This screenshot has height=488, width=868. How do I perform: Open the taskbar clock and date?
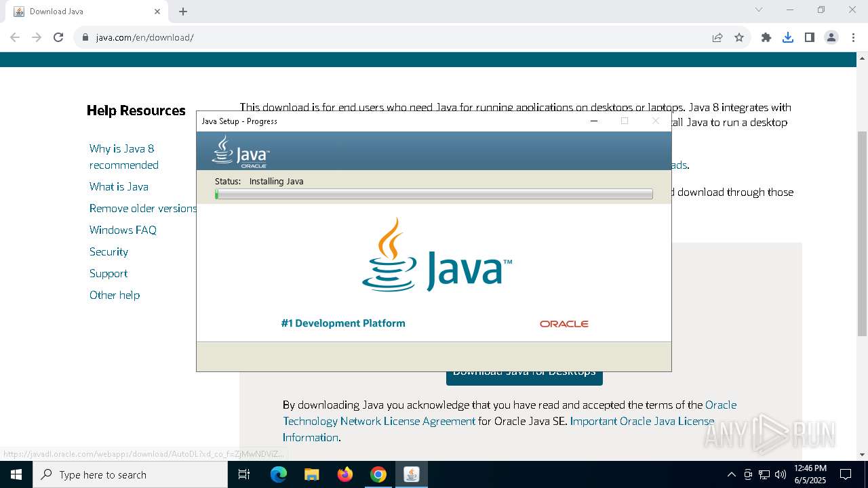coord(810,474)
